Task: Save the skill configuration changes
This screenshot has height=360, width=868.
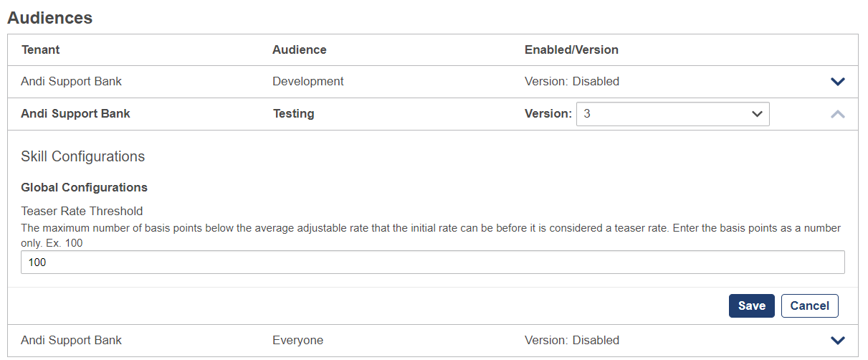Action: (x=751, y=305)
